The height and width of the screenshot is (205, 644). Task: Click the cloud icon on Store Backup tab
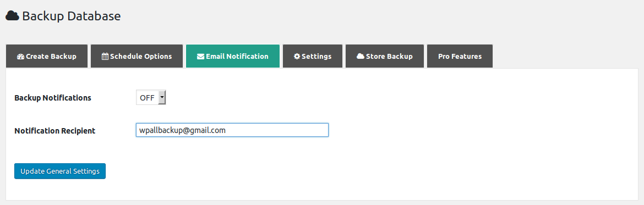pyautogui.click(x=360, y=56)
